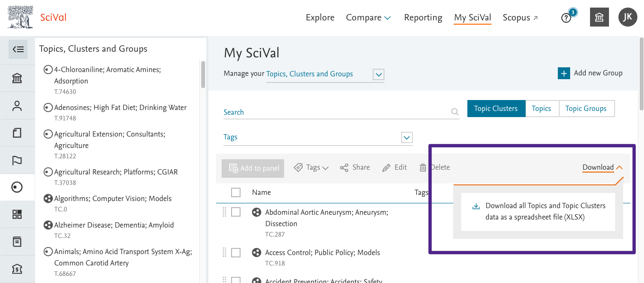The height and width of the screenshot is (283, 644).
Task: Click the Share button
Action: pos(355,167)
